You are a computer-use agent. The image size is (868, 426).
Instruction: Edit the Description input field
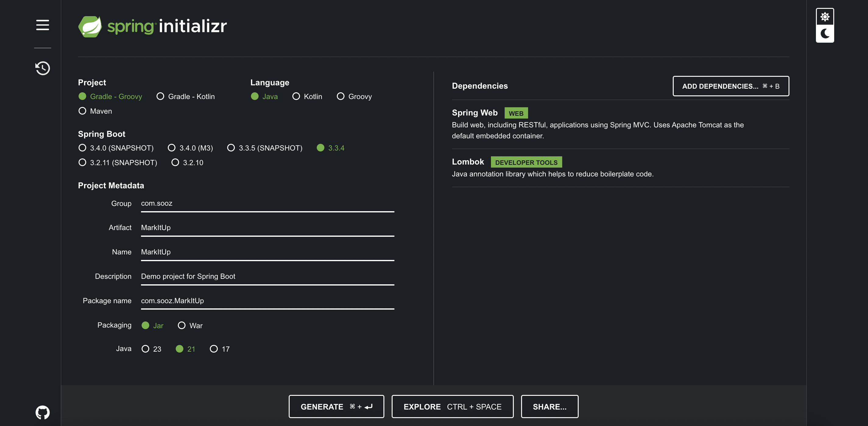pos(267,276)
